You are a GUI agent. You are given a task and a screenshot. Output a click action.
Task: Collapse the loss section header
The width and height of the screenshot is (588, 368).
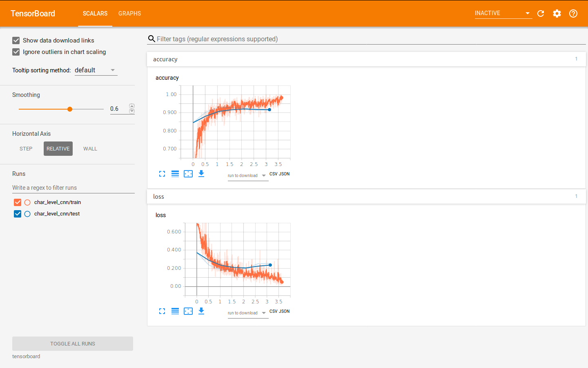pos(366,197)
